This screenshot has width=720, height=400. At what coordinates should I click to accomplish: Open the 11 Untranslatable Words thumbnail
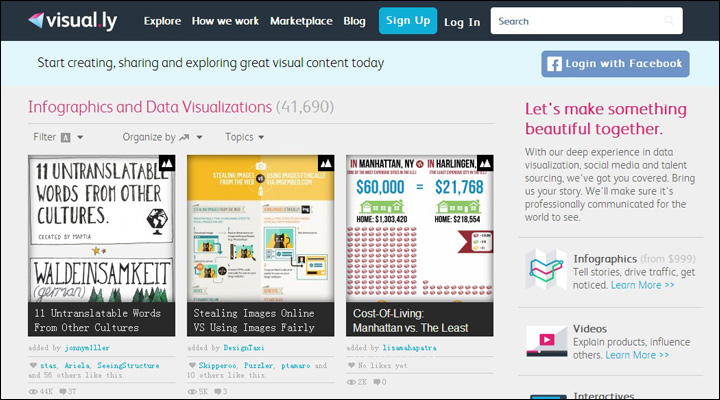101,228
